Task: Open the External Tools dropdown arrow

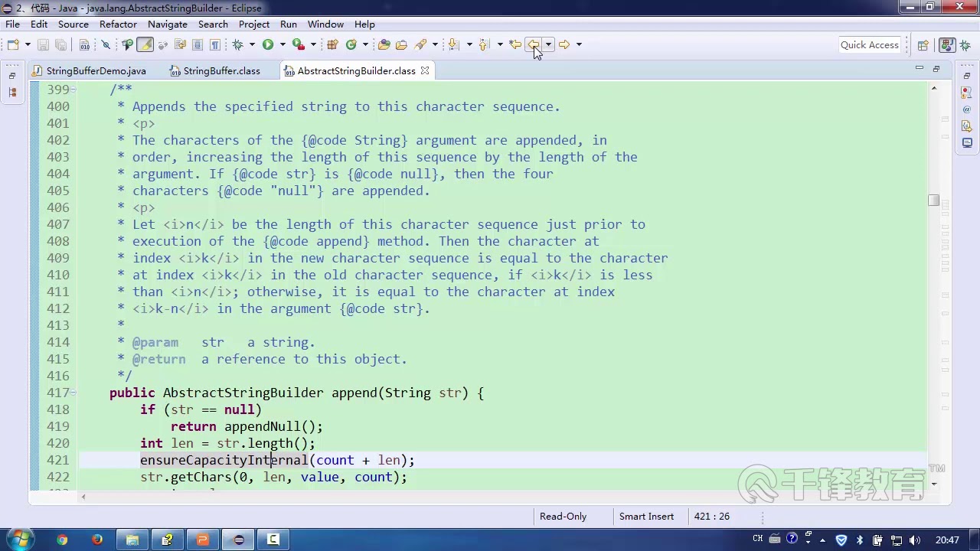Action: [x=313, y=44]
